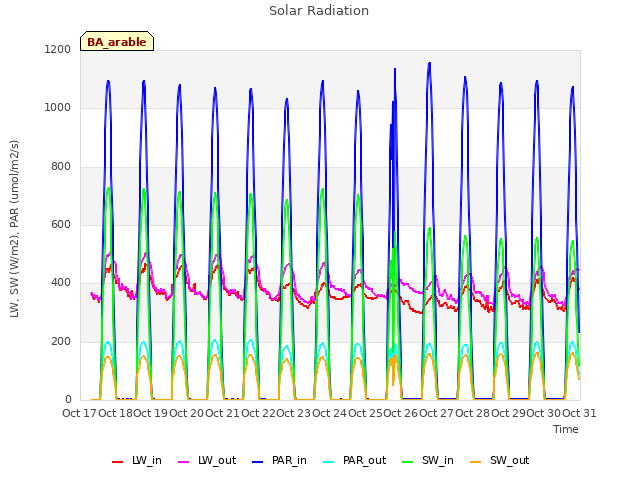Toggle the PAR_in legend label

click(x=289, y=460)
